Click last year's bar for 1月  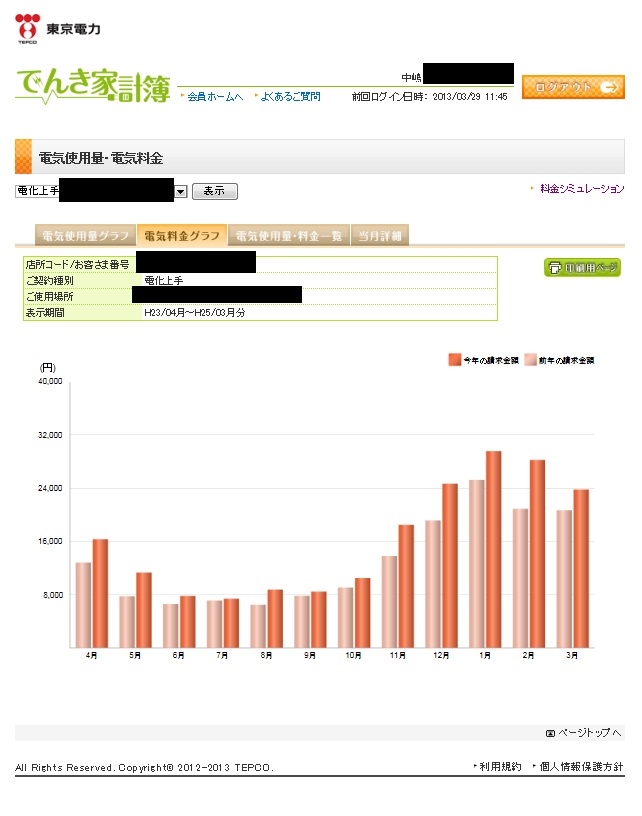pyautogui.click(x=477, y=564)
